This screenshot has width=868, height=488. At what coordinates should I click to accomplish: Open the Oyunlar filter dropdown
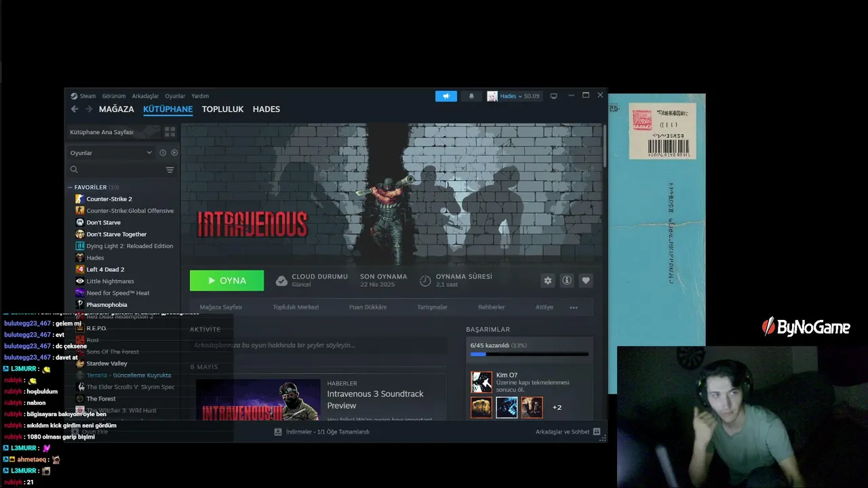click(x=111, y=152)
